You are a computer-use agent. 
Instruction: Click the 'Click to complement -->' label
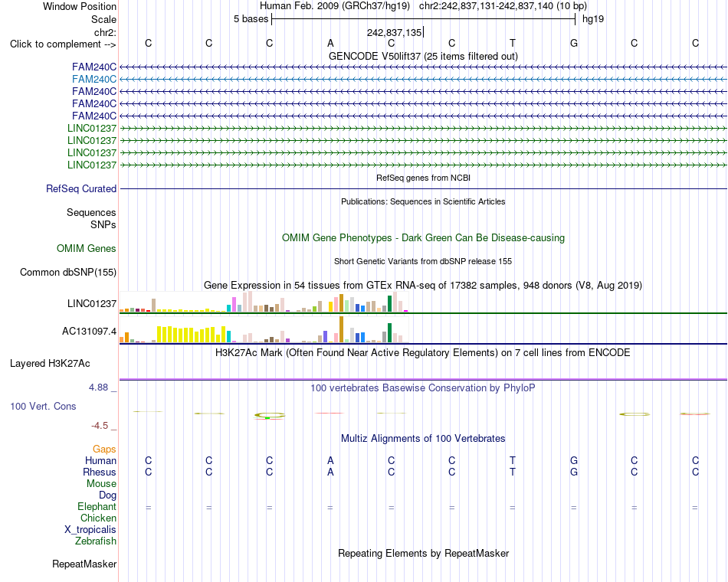[63, 44]
